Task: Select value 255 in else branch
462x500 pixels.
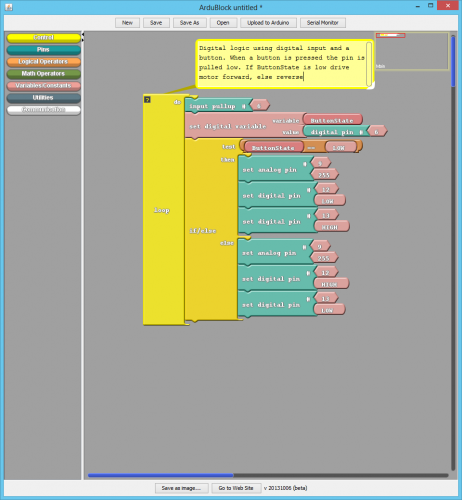Action: [x=324, y=258]
